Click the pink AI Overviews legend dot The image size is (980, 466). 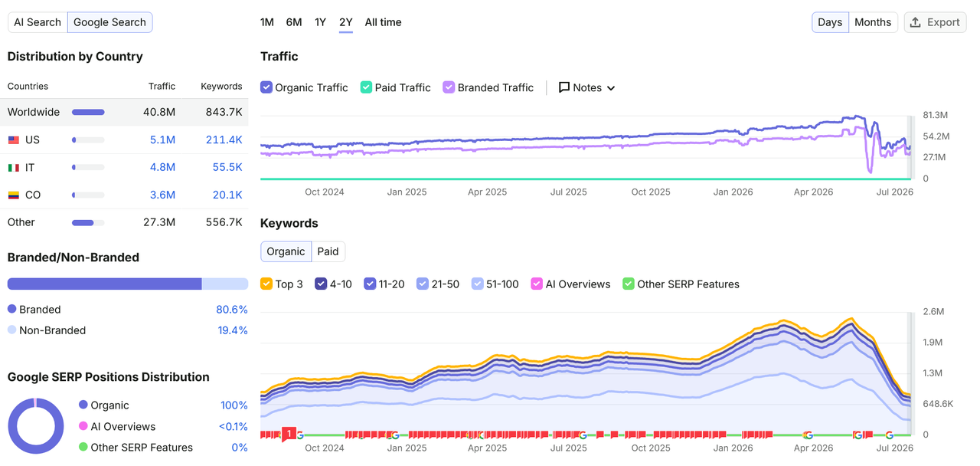[83, 426]
